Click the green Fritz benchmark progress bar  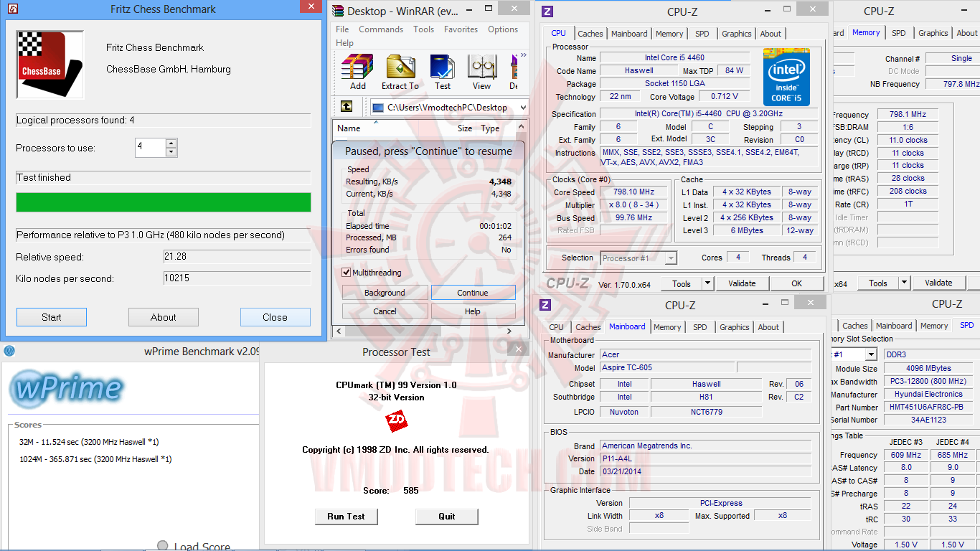click(x=164, y=202)
